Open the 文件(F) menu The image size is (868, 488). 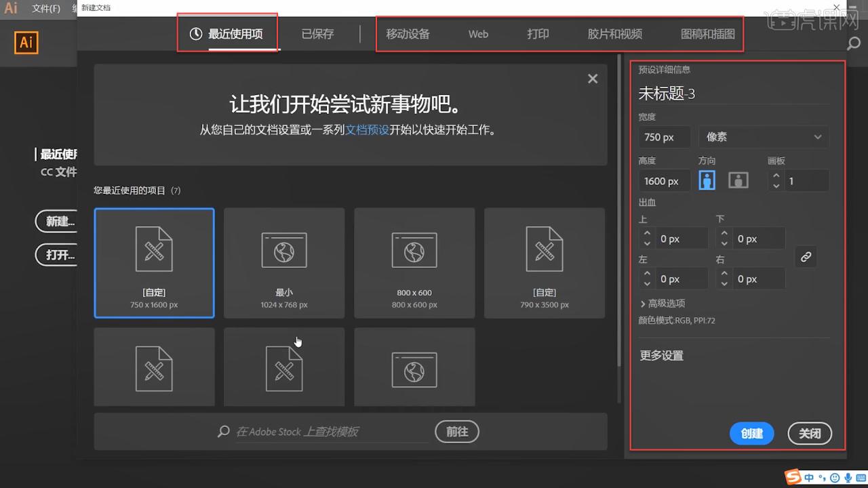click(x=46, y=9)
